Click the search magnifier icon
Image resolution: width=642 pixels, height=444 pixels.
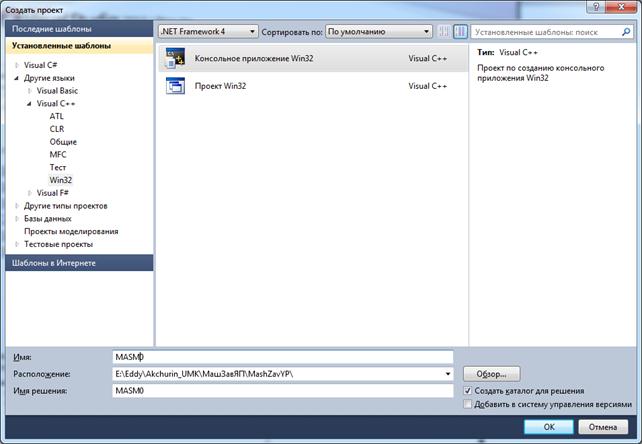[626, 32]
